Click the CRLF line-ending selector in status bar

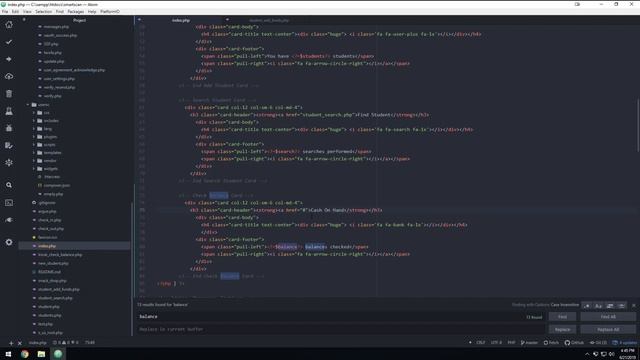[481, 342]
